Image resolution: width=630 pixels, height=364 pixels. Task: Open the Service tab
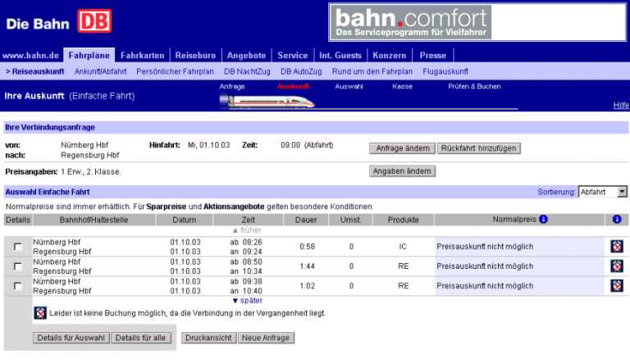click(293, 56)
